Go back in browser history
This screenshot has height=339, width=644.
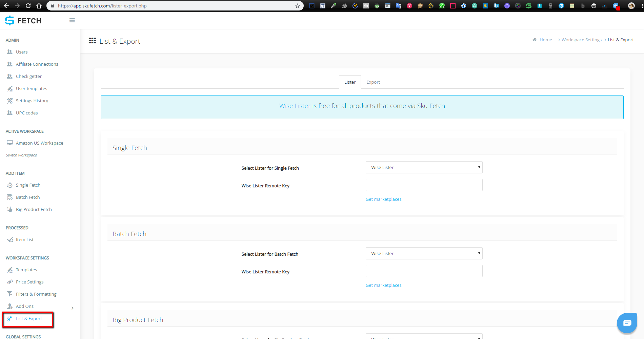click(6, 6)
